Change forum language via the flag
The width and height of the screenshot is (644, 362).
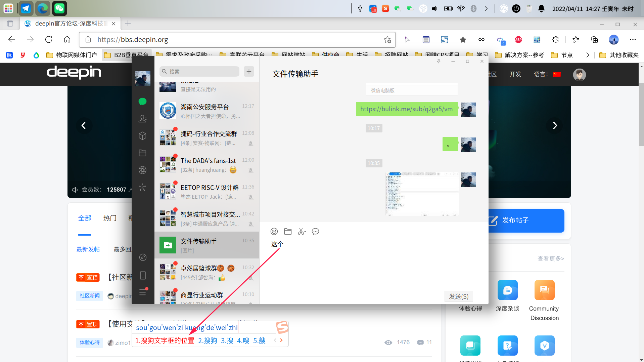pos(557,75)
